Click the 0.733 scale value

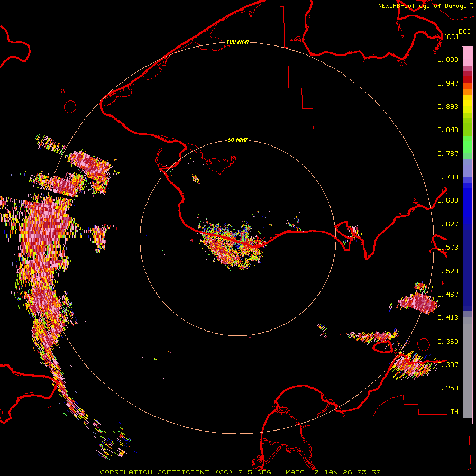(448, 177)
